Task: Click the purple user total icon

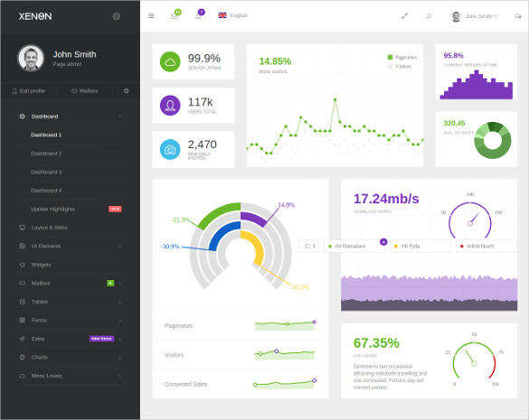Action: coord(170,105)
